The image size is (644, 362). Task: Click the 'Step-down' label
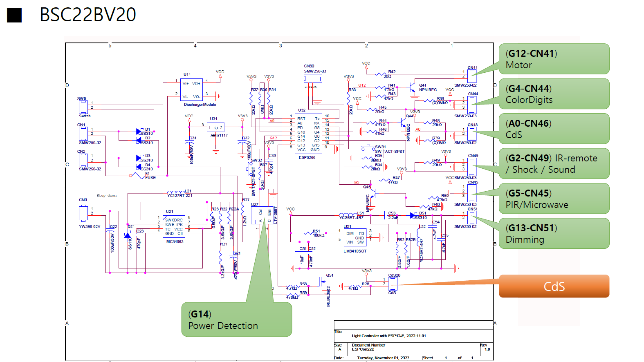click(107, 196)
